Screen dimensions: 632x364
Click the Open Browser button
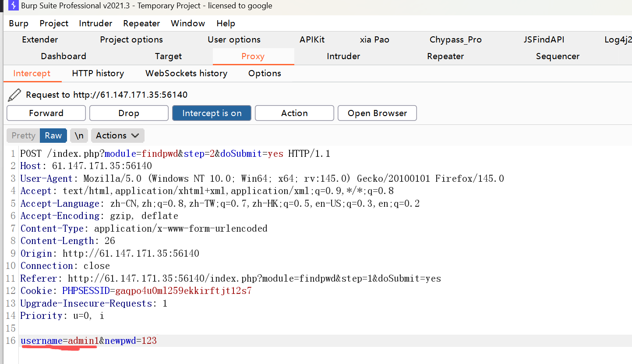[377, 113]
